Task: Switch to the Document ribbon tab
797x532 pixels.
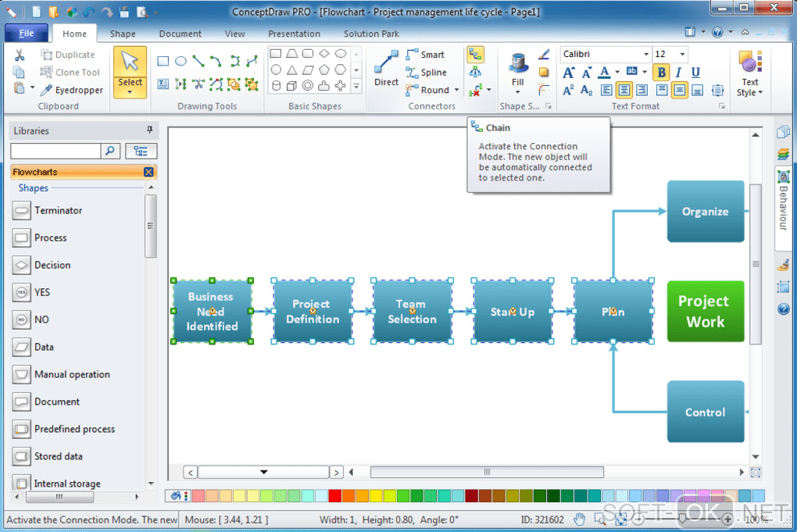Action: click(180, 34)
